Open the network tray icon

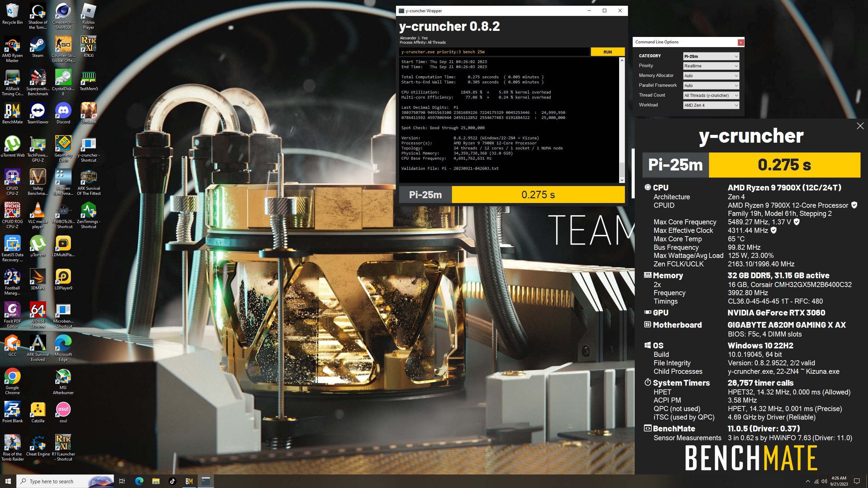coord(816,481)
